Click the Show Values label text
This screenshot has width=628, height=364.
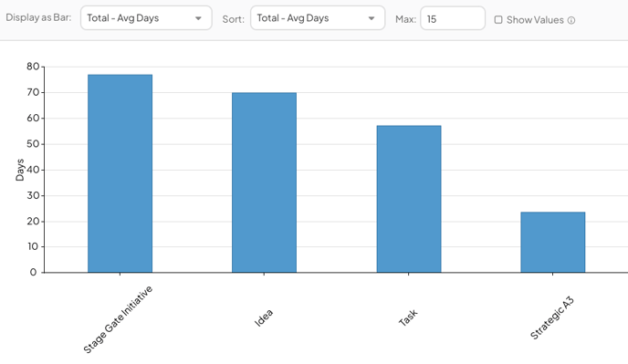(x=535, y=20)
